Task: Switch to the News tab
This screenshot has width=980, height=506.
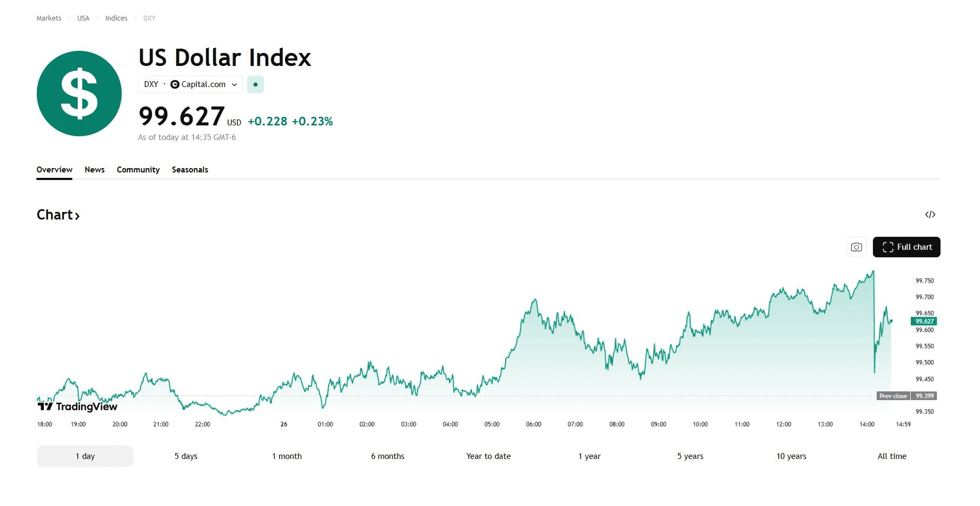Action: coord(95,170)
